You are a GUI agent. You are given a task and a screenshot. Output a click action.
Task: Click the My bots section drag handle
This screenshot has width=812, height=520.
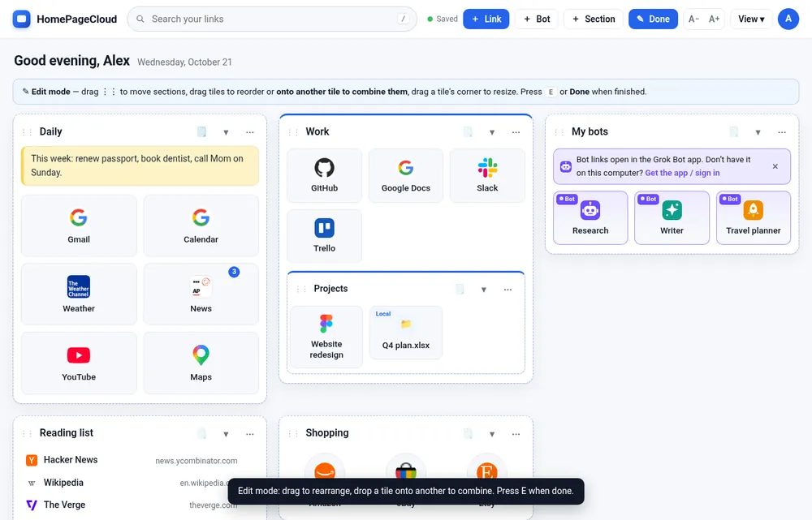coord(559,132)
